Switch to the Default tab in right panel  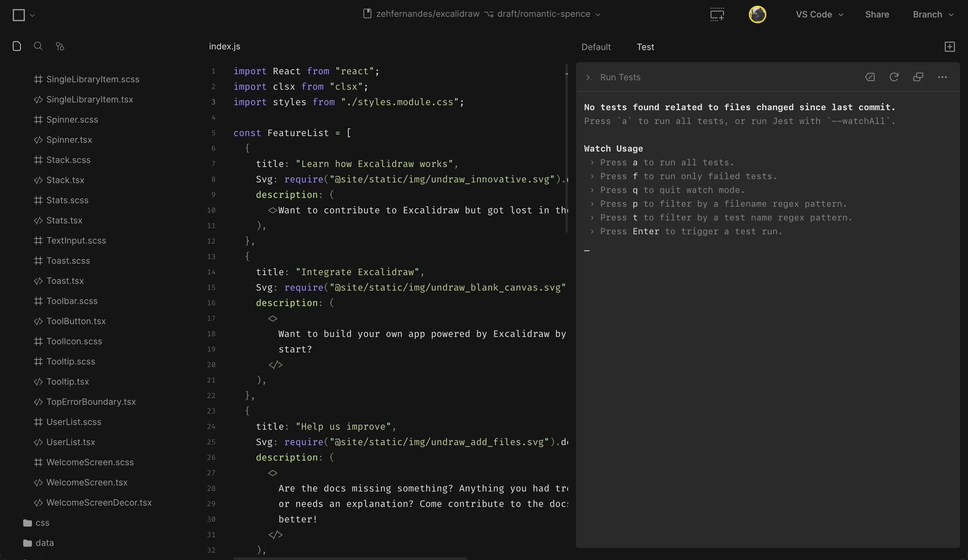pyautogui.click(x=595, y=46)
